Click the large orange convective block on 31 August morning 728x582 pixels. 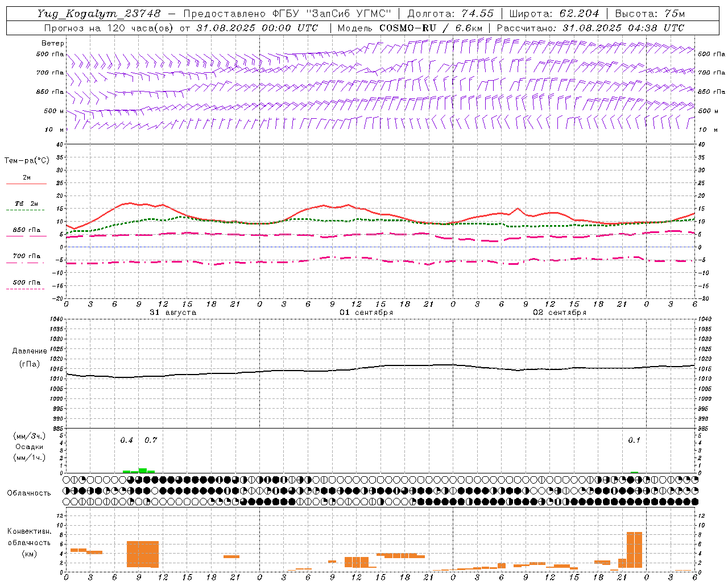(143, 554)
